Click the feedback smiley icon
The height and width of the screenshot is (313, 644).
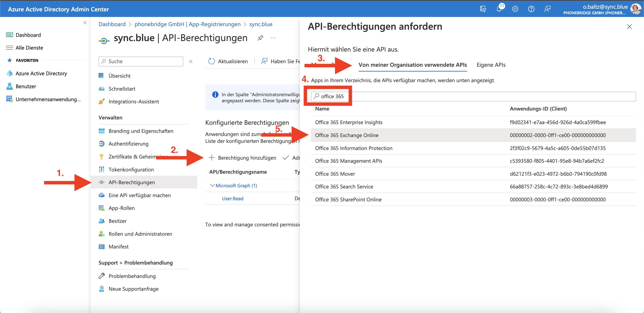[547, 9]
